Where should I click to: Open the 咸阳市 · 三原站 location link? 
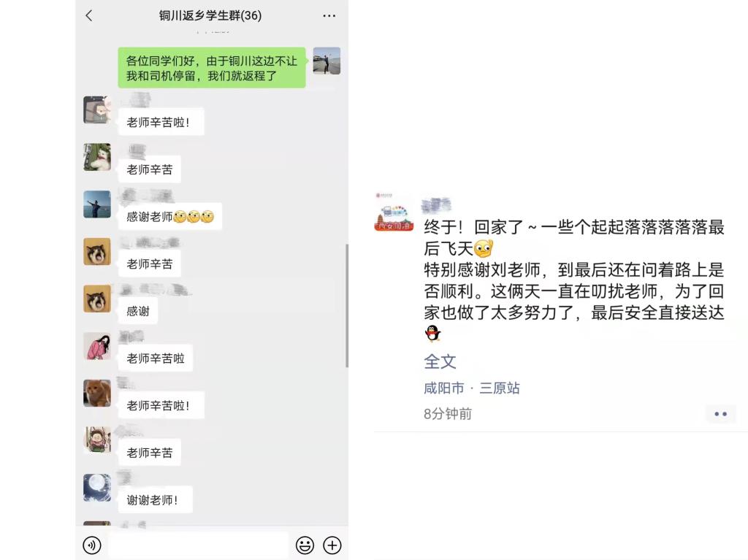pos(471,388)
